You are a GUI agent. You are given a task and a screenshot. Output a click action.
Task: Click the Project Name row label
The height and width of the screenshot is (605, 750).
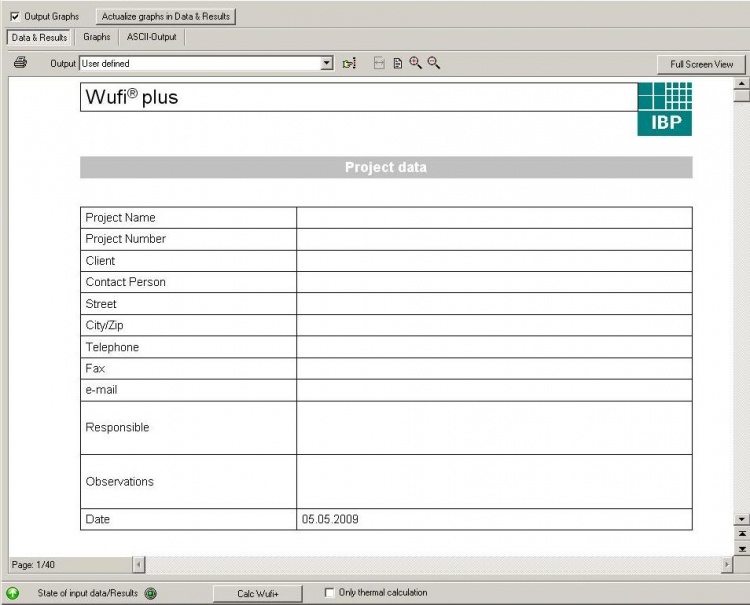pyautogui.click(x=121, y=218)
